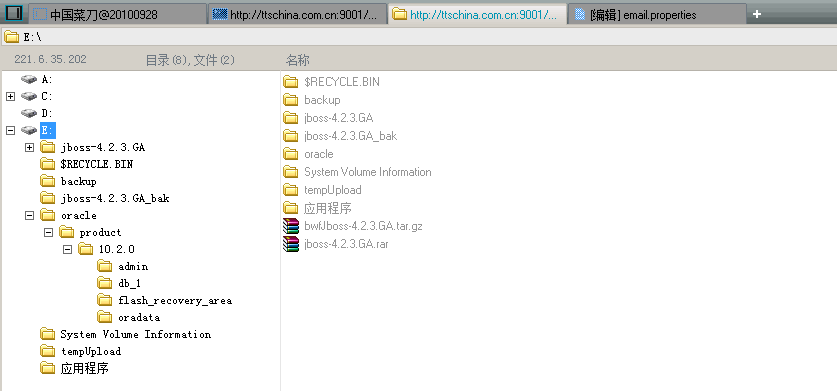Viewport: 837px width, 391px height.
Task: Collapse the product tree folder
Action: [x=49, y=232]
